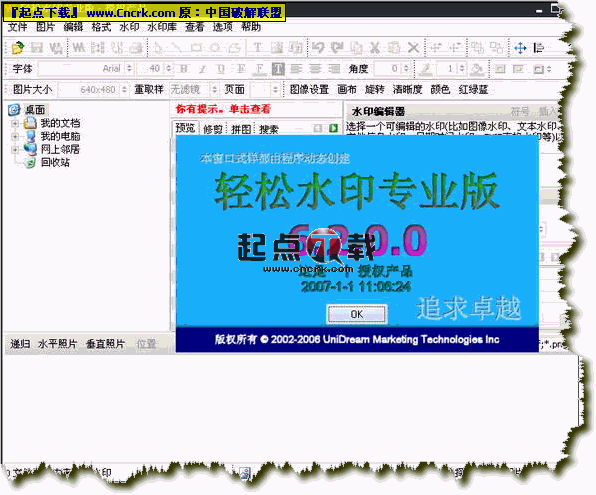Click the save-as icon beside save

pos(56,48)
